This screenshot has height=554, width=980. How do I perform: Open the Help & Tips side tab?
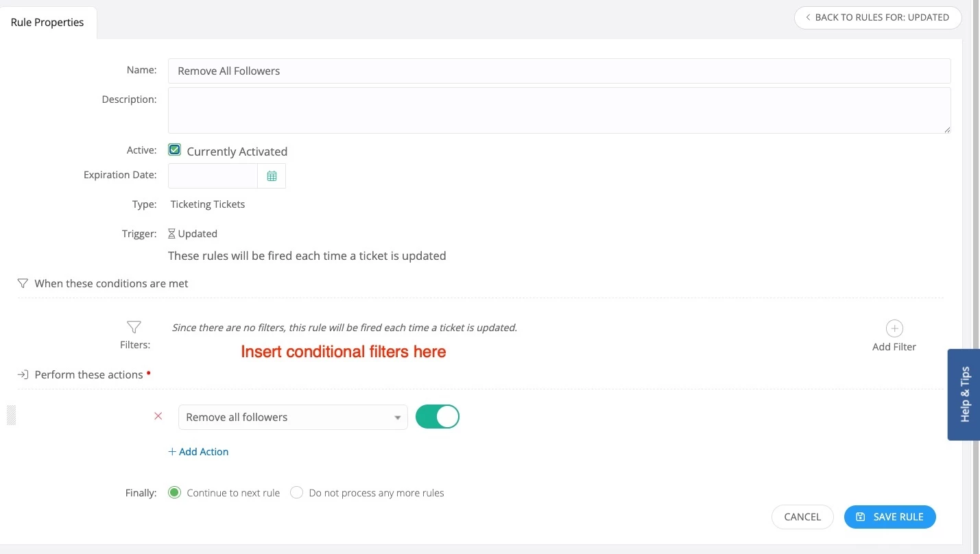[964, 394]
